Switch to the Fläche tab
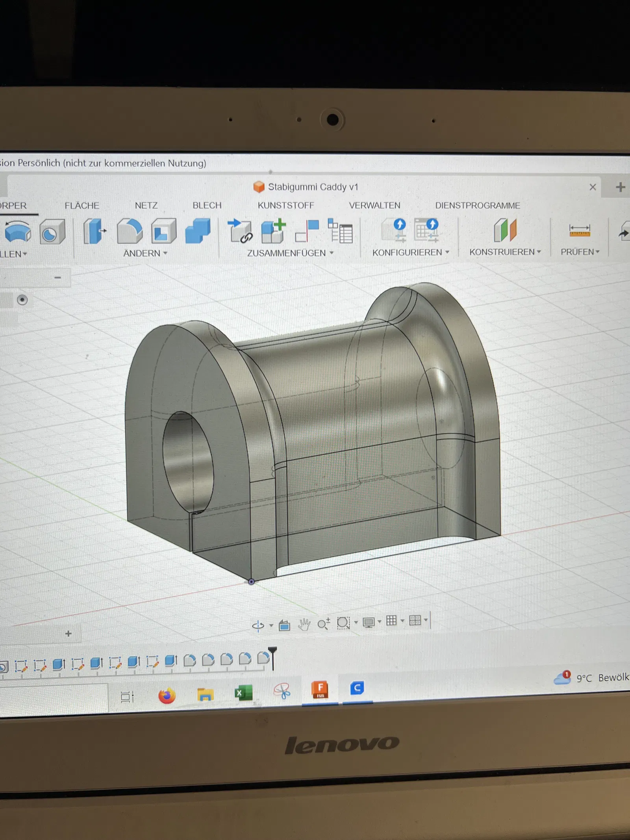 click(82, 206)
